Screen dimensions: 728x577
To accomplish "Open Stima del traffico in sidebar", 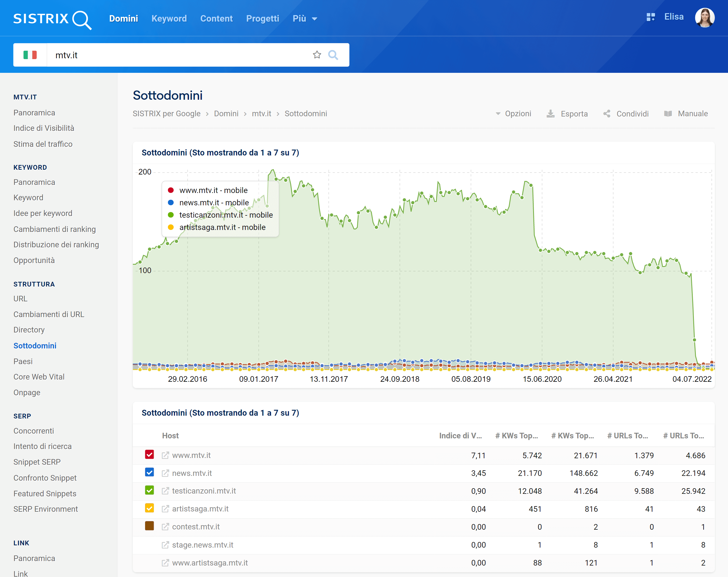I will [43, 144].
